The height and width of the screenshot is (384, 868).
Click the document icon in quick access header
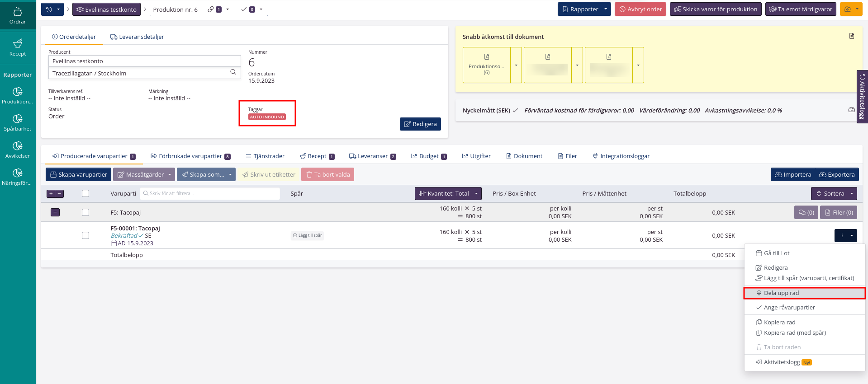point(852,36)
